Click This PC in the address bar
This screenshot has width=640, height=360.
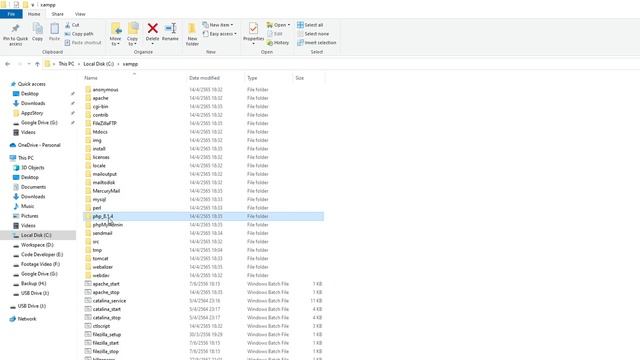pos(66,64)
